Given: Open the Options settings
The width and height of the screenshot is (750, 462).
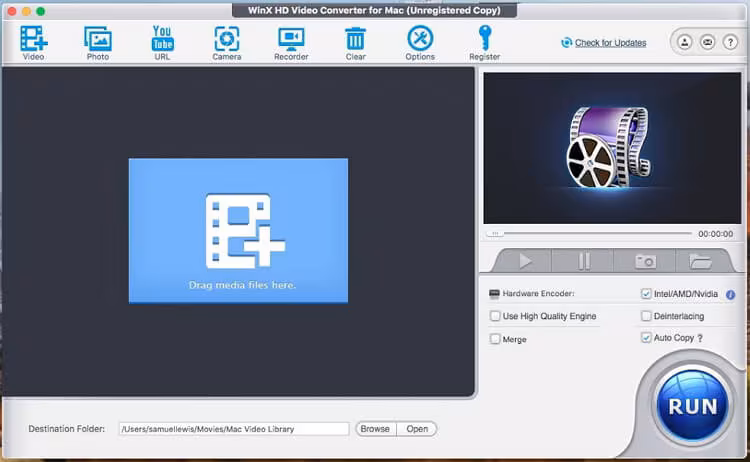Looking at the screenshot, I should (420, 43).
